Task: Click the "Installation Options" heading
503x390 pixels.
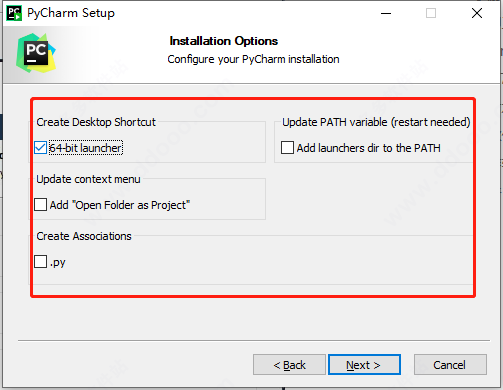Action: point(224,41)
